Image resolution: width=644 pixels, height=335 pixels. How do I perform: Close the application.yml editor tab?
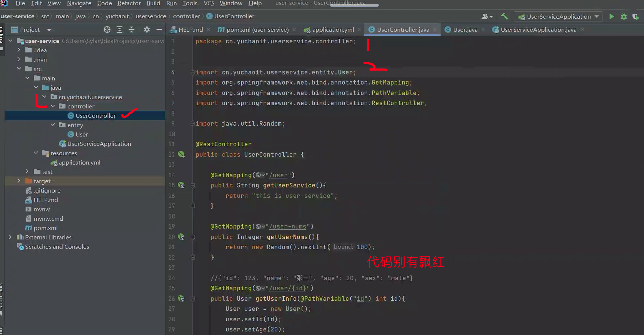359,30
